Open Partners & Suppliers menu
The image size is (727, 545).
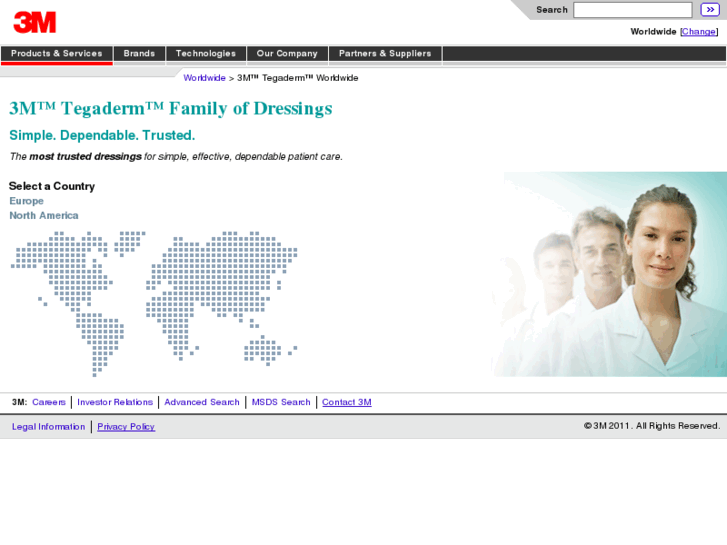click(x=385, y=53)
